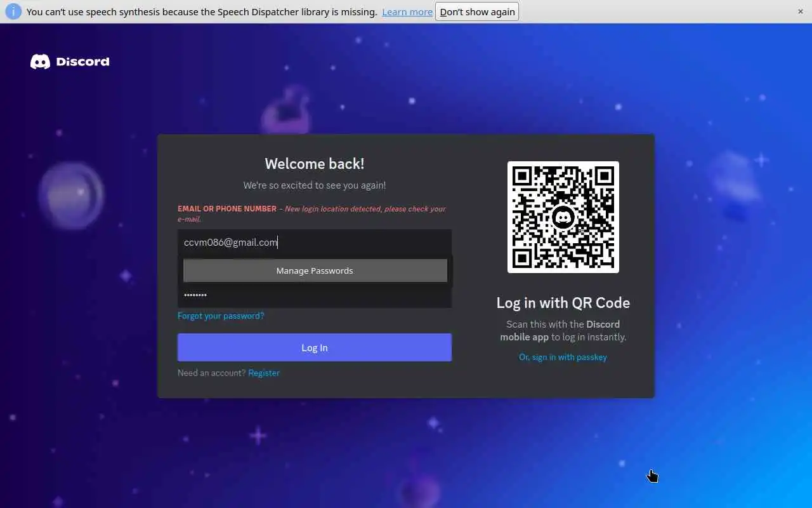The height and width of the screenshot is (508, 812).
Task: Click the speech synthesis warning message text
Action: tap(202, 12)
